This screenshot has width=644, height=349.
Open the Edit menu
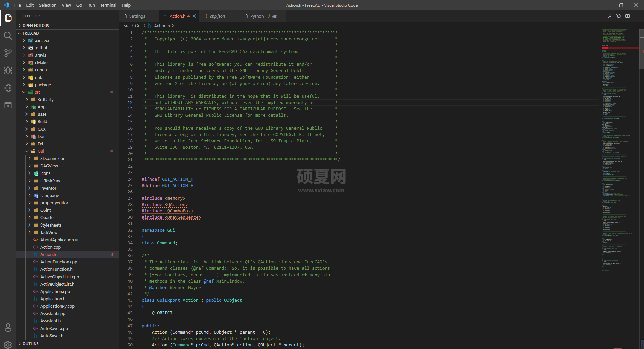pos(30,5)
